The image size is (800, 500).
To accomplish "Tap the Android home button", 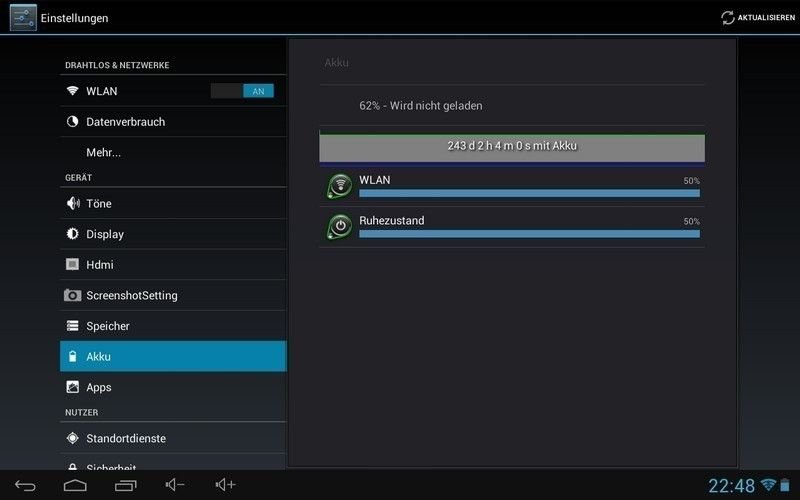I will pos(75,485).
